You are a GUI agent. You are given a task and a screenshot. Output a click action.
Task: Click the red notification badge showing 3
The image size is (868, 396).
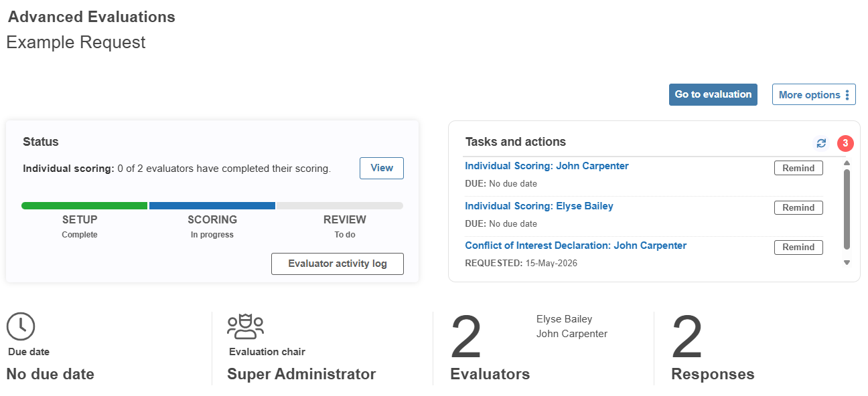(845, 143)
